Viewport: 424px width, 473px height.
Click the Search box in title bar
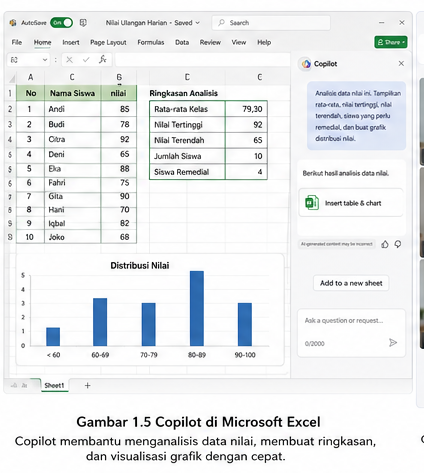click(x=271, y=23)
